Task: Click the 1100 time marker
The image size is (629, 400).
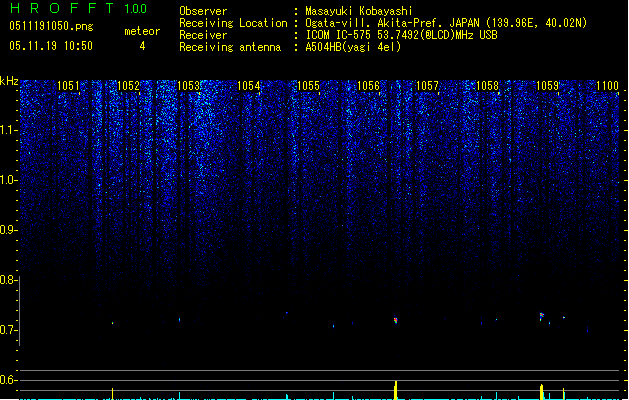Action: tap(607, 86)
